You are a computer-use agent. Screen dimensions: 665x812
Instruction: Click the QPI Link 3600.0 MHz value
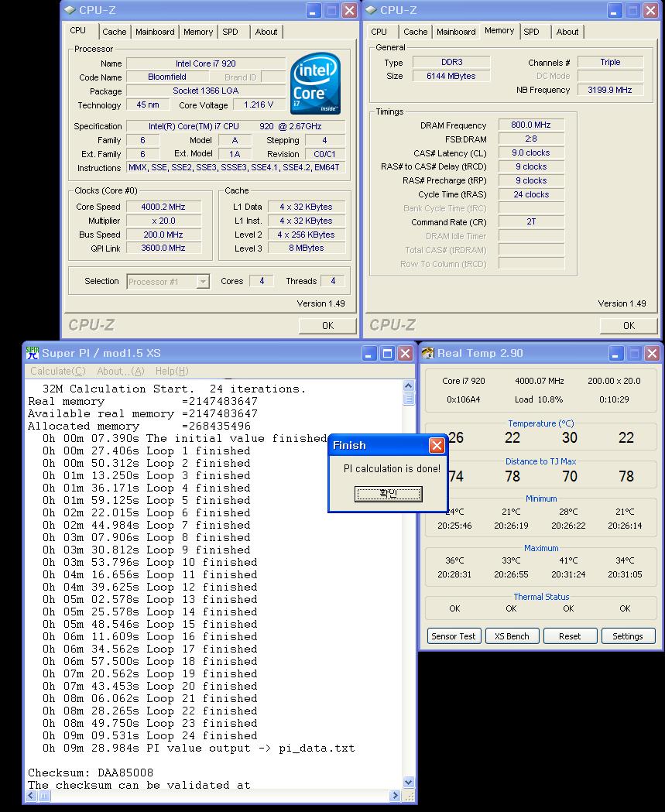(163, 248)
